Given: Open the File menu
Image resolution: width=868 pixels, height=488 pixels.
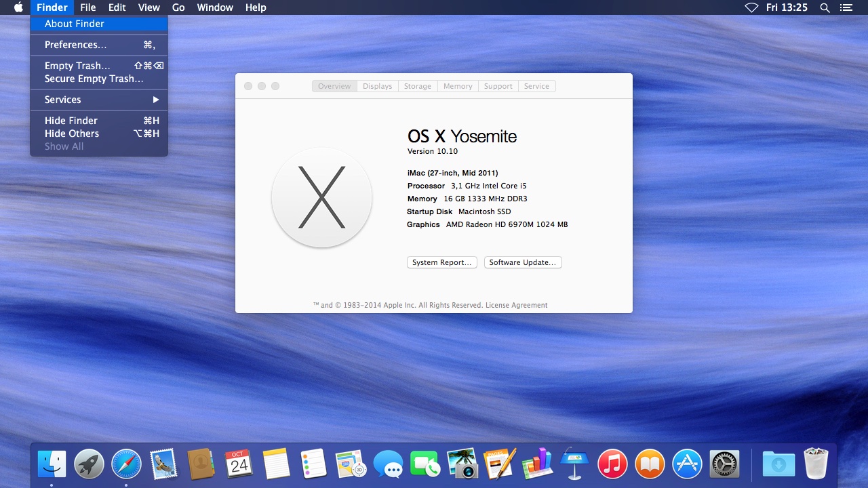Looking at the screenshot, I should [87, 7].
